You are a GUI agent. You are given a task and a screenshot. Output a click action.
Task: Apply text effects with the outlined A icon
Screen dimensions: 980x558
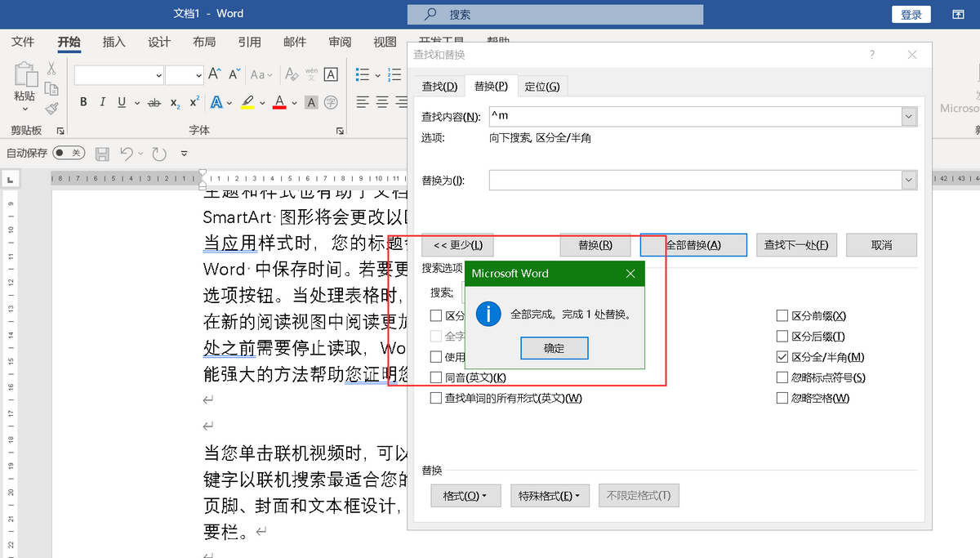[x=216, y=103]
